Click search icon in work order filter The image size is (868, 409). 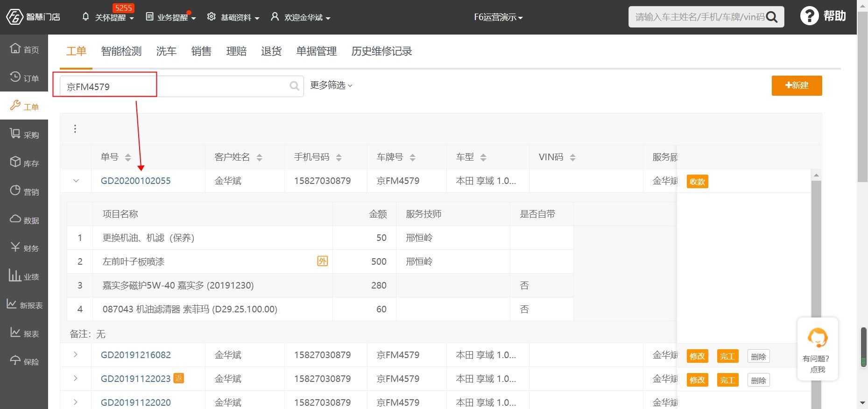(294, 86)
